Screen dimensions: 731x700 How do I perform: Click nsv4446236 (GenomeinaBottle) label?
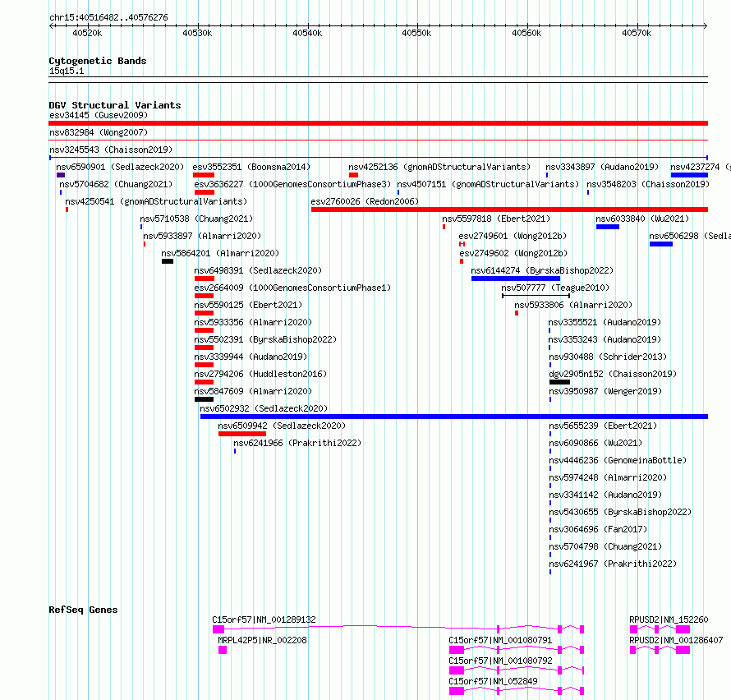[618, 460]
